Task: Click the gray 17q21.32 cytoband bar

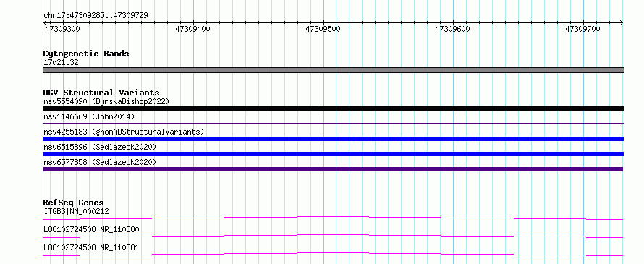Action: point(333,70)
